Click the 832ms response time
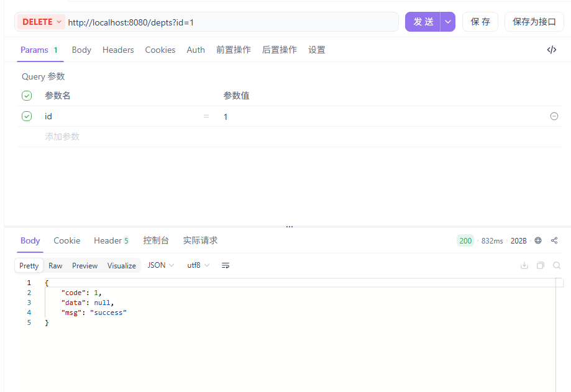 click(492, 240)
